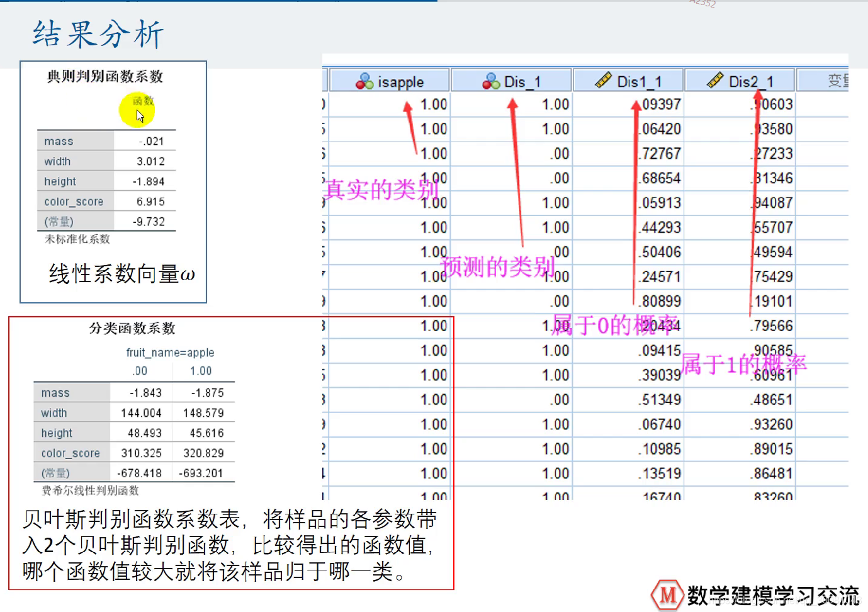Select the Dis1_1 column header
Viewport: 868px width, 612px height.
[x=628, y=81]
